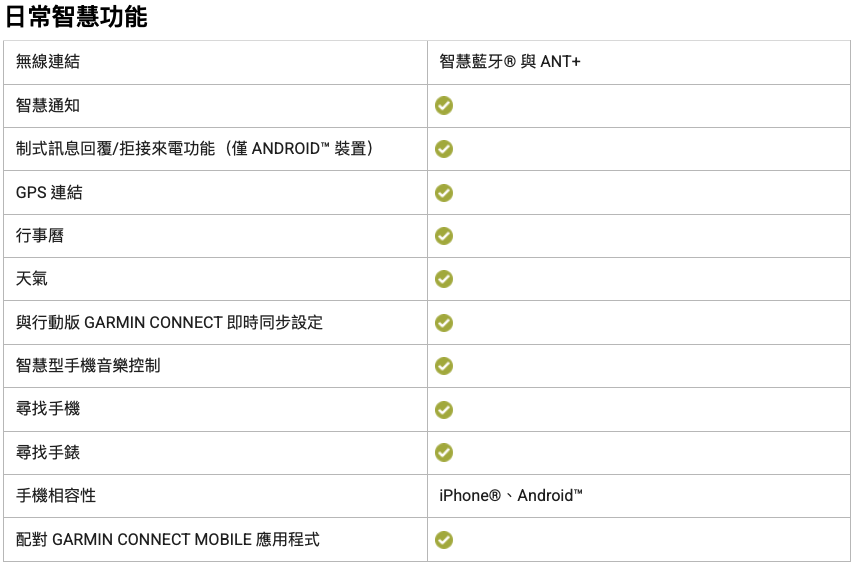Click the 行事曆 feature label

coord(40,236)
